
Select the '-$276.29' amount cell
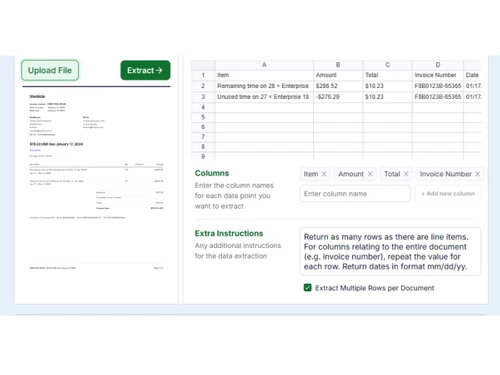tap(338, 97)
